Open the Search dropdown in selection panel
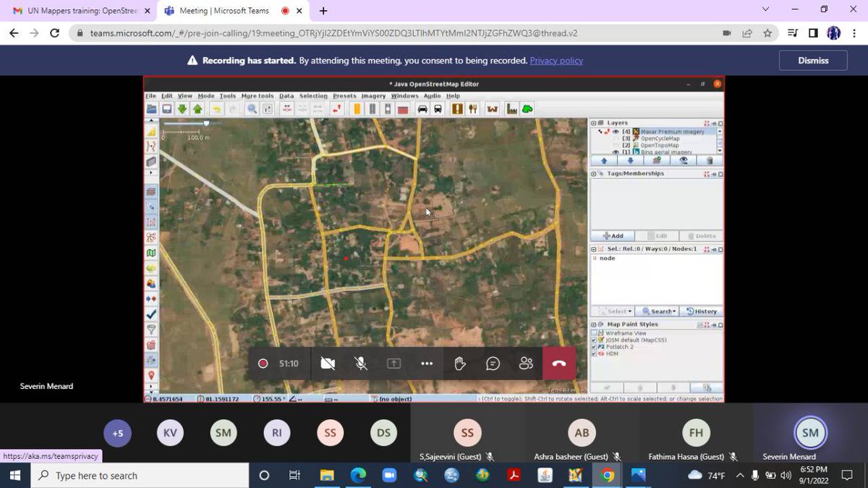The height and width of the screenshot is (488, 868). 658,311
